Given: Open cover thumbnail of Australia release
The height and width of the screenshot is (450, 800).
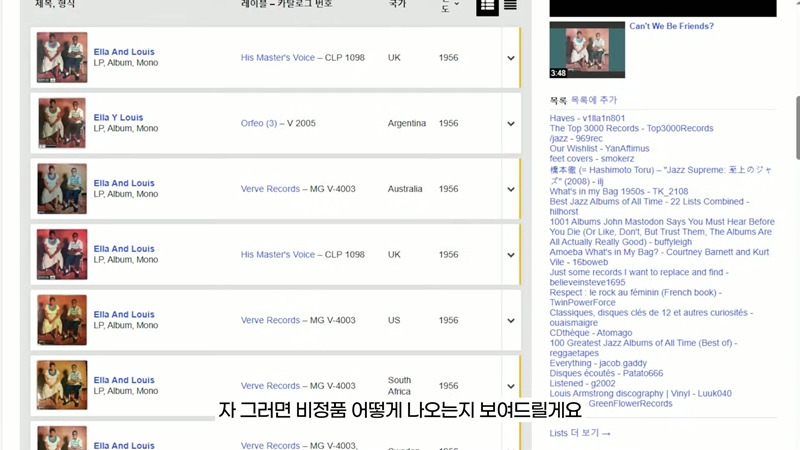Looking at the screenshot, I should pyautogui.click(x=62, y=189).
